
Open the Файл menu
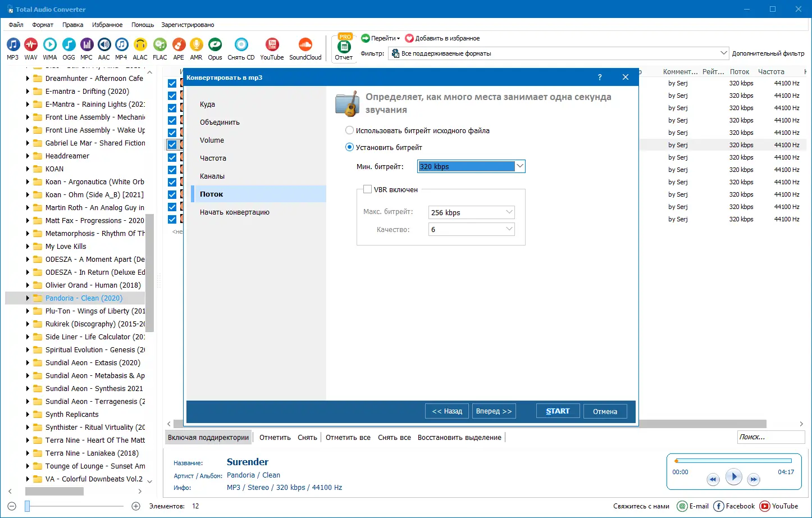[16, 25]
